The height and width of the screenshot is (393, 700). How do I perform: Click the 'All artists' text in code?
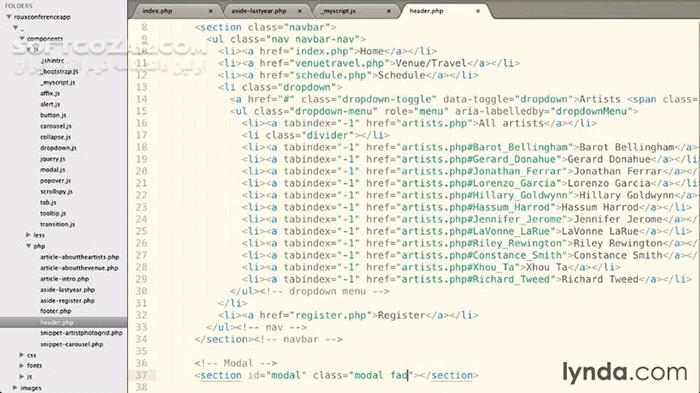[511, 123]
